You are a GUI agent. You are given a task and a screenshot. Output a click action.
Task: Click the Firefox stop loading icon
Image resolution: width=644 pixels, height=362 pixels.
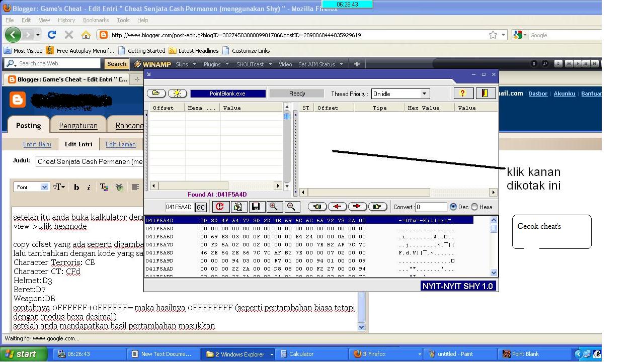tap(69, 35)
